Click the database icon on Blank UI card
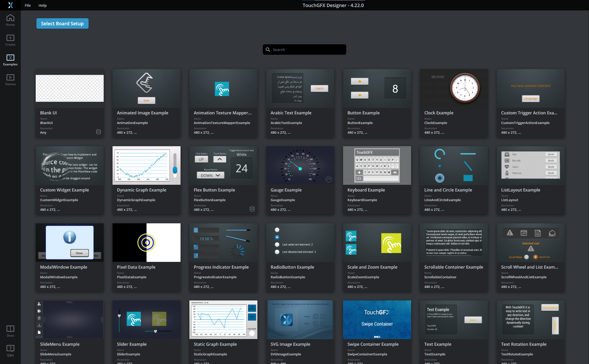589x364 pixels. pyautogui.click(x=98, y=132)
